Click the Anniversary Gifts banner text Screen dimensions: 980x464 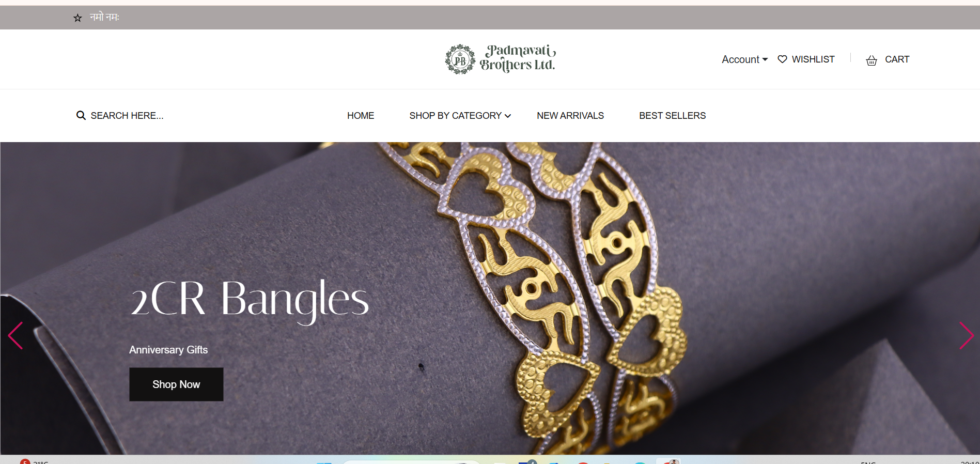168,350
